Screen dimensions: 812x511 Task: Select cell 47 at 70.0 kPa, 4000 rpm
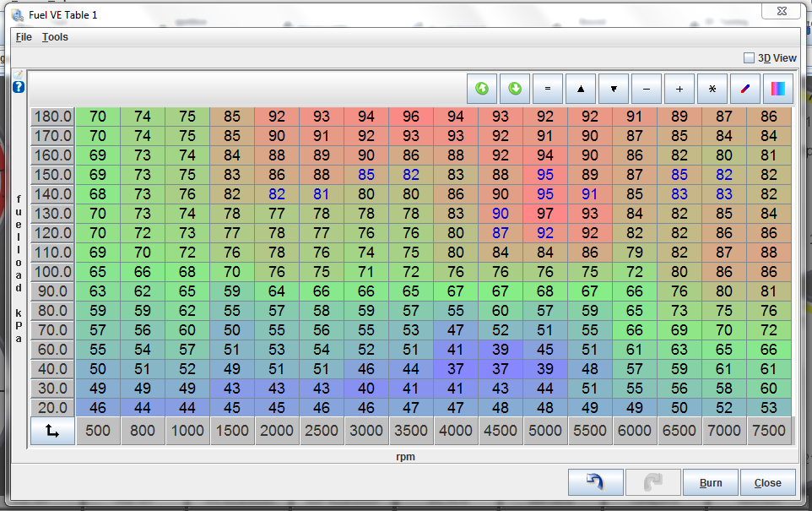pos(456,330)
